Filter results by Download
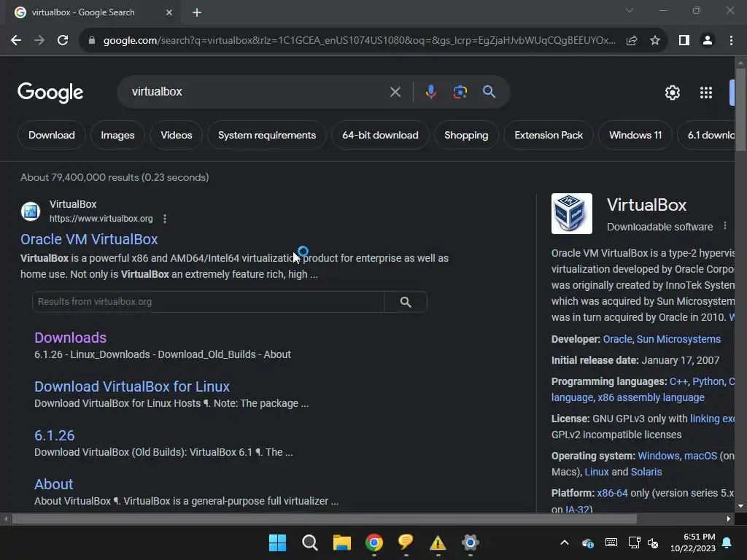The height and width of the screenshot is (560, 747). point(52,135)
